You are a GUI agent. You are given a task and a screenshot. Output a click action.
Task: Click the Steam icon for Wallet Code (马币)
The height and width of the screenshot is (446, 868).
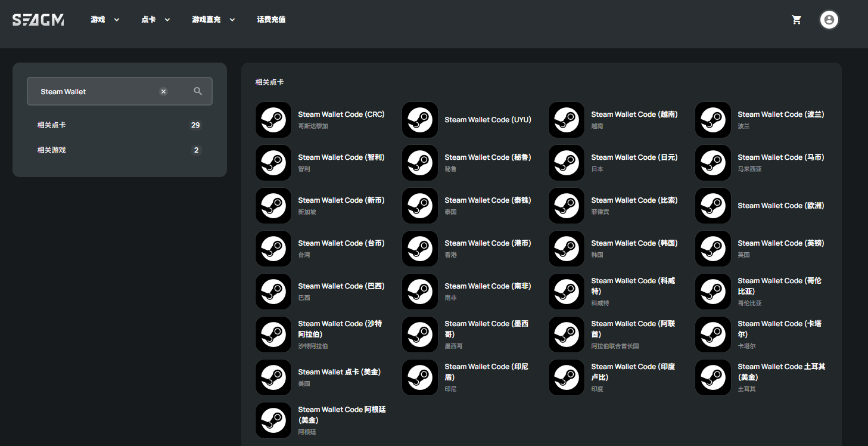[713, 163]
